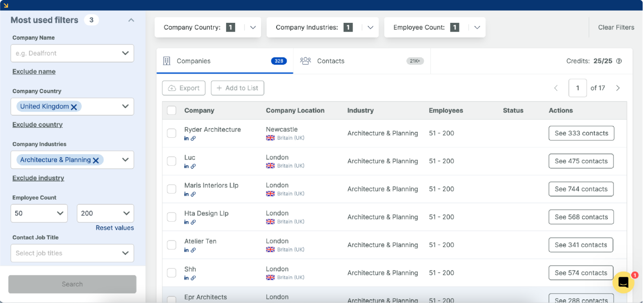
Task: Expand the Company Industries filter dropdown
Action: (x=126, y=160)
